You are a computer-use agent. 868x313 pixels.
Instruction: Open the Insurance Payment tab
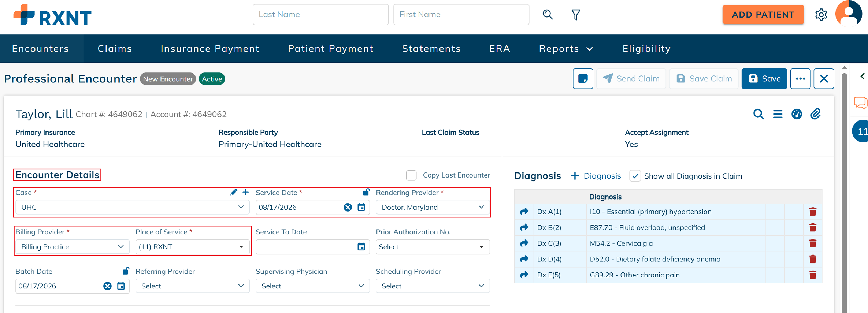click(210, 49)
